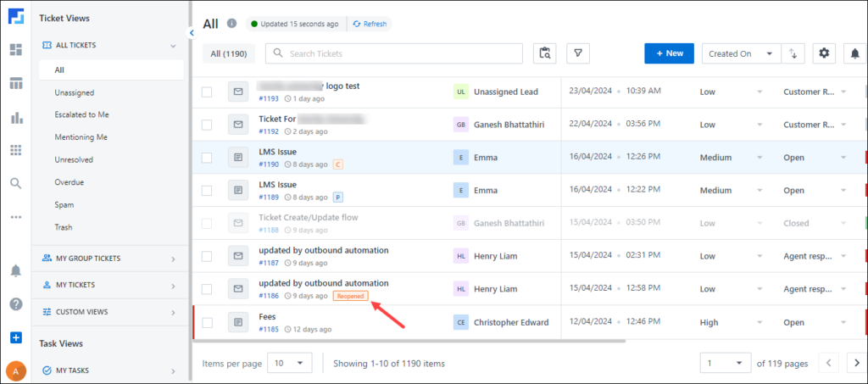Tick checkbox for ticket #1193
The width and height of the screenshot is (868, 384).
pyautogui.click(x=207, y=92)
